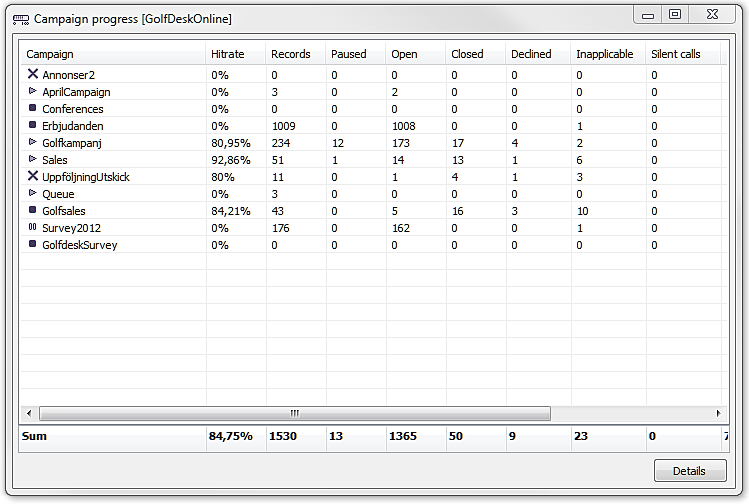
Task: Click the play icon beside Queue
Action: tap(32, 193)
